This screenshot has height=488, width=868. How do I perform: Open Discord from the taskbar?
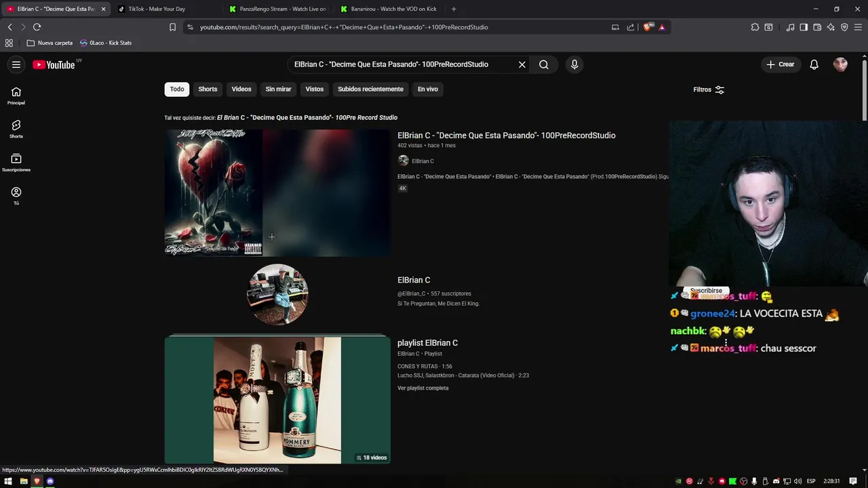click(50, 481)
